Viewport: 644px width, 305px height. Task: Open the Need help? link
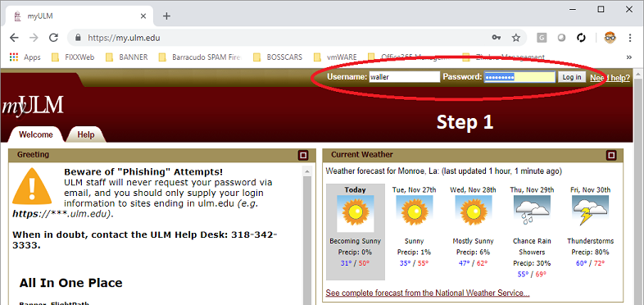pos(610,78)
